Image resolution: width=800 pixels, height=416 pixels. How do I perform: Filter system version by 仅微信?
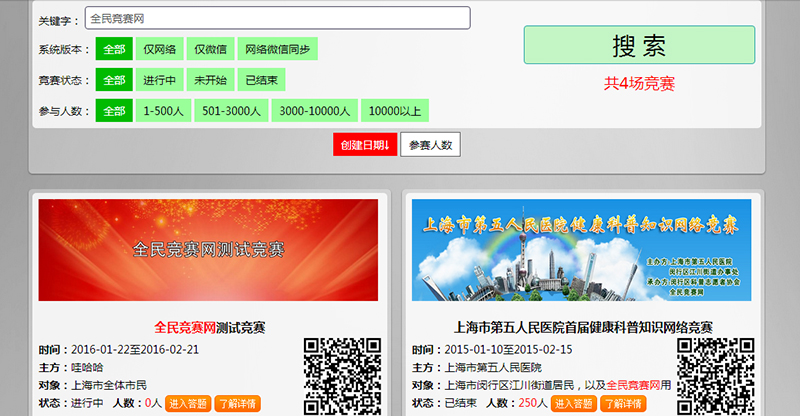point(210,49)
